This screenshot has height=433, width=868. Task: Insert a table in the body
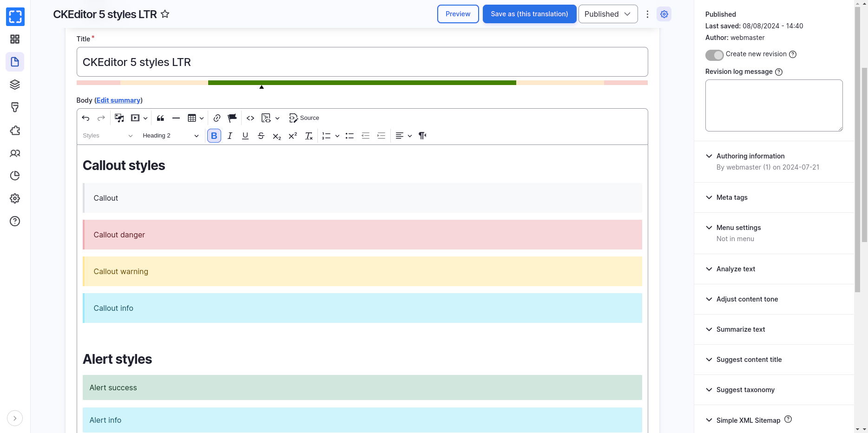[192, 118]
